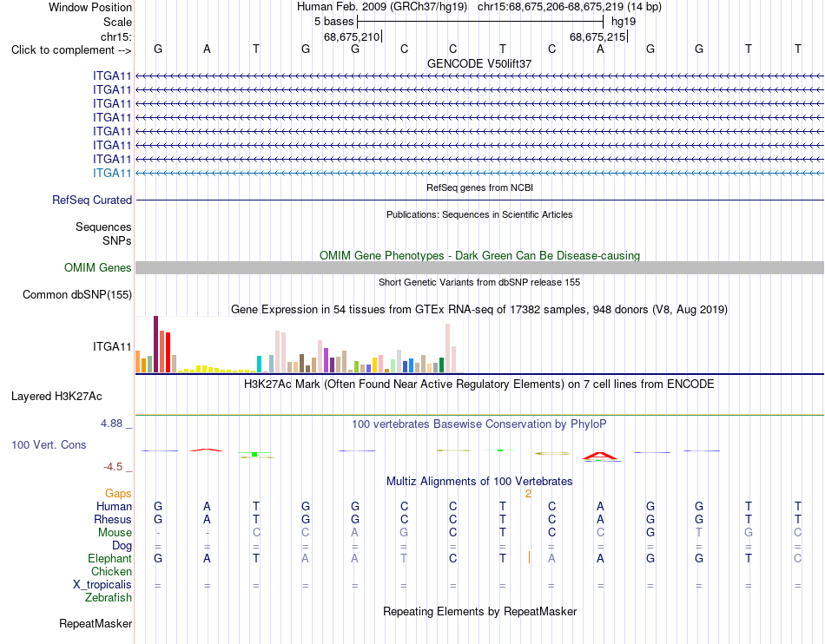
Task: Click the 'Mouse' species label
Action: (x=115, y=533)
